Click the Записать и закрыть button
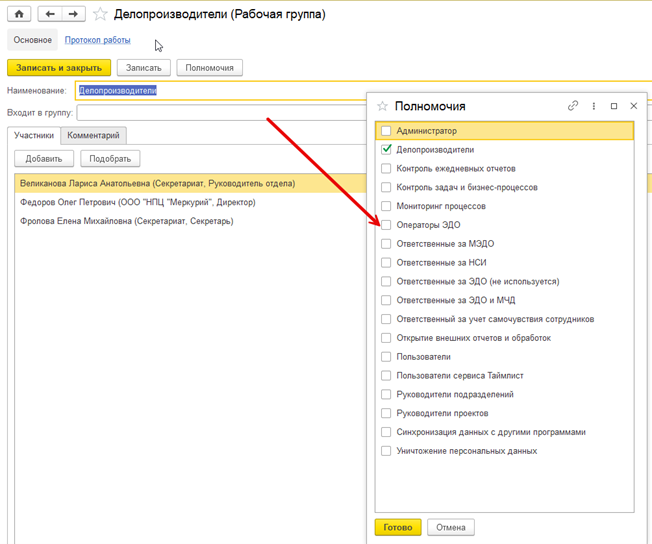 click(59, 68)
